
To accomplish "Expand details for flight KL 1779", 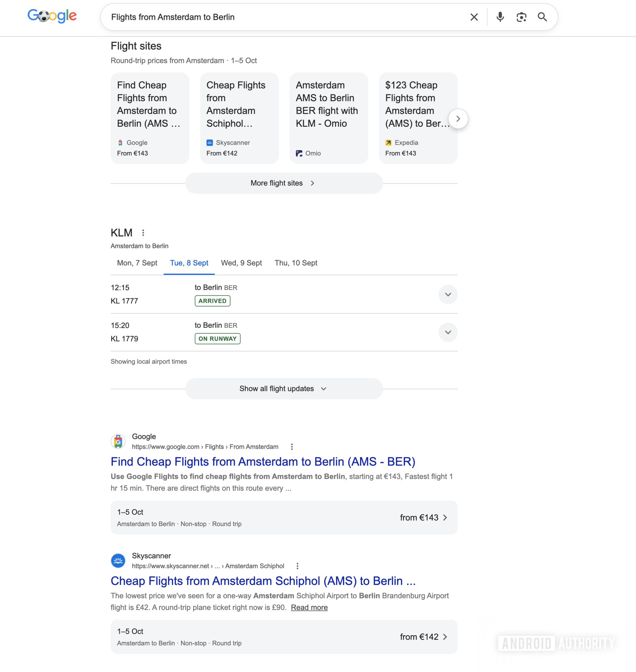I will tap(448, 332).
